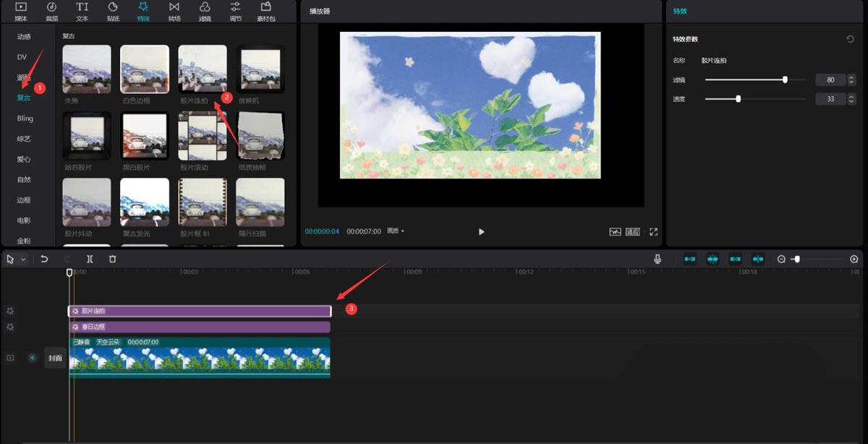
Task: Delete selected clip with trash icon
Action: 112,259
